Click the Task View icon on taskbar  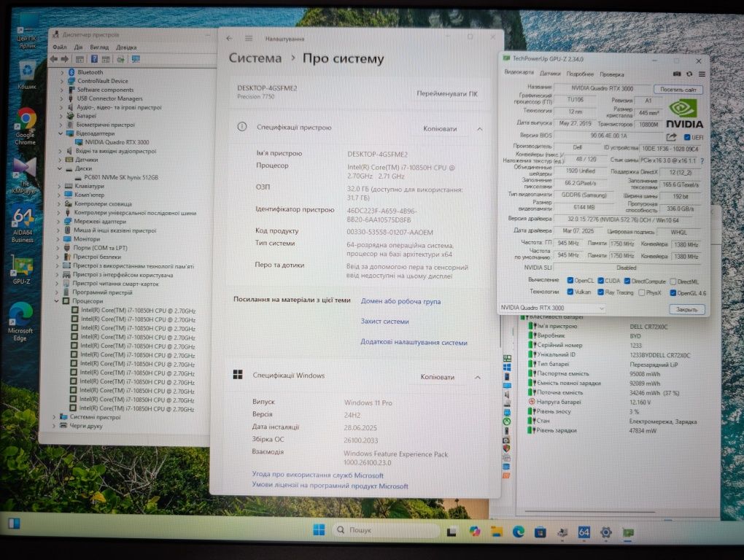[x=452, y=532]
